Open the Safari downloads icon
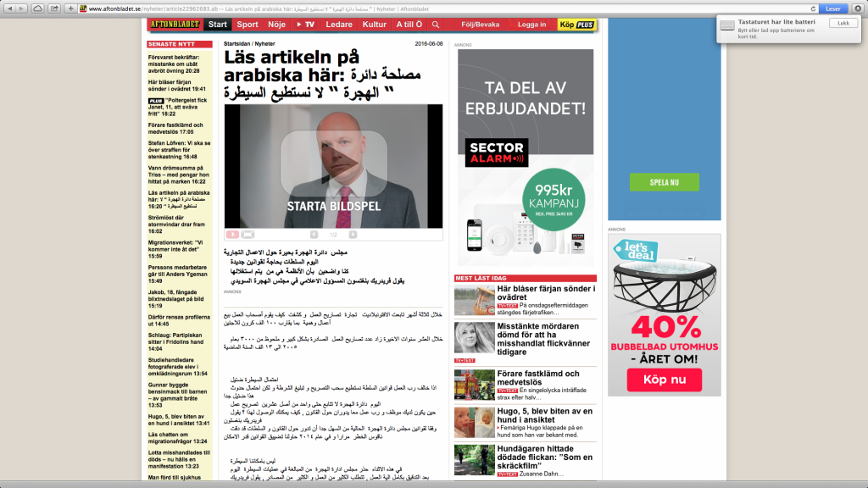The image size is (868, 488). 858,8
